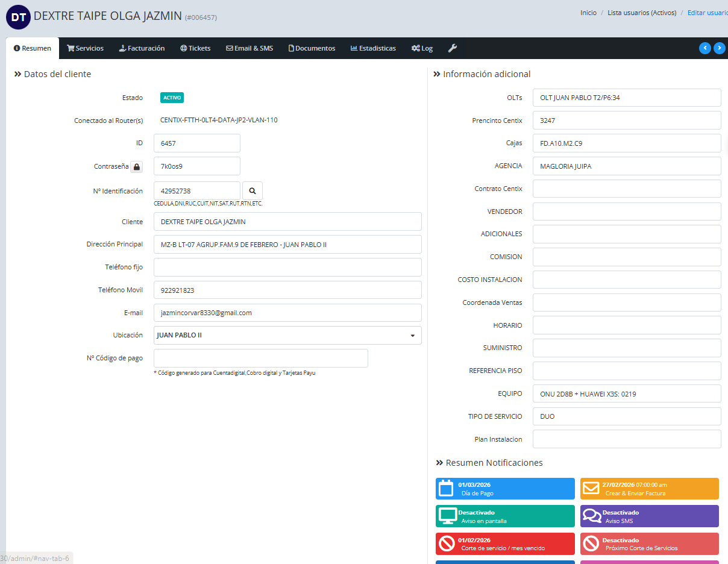This screenshot has height=564, width=728.
Task: Click the Inicio breadcrumb link
Action: [588, 13]
